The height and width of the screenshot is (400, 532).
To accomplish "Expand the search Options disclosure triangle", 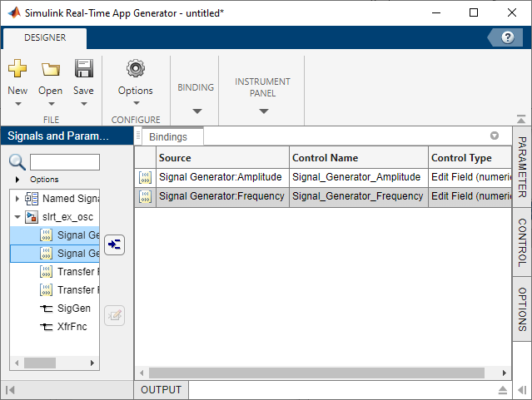I will pyautogui.click(x=17, y=179).
